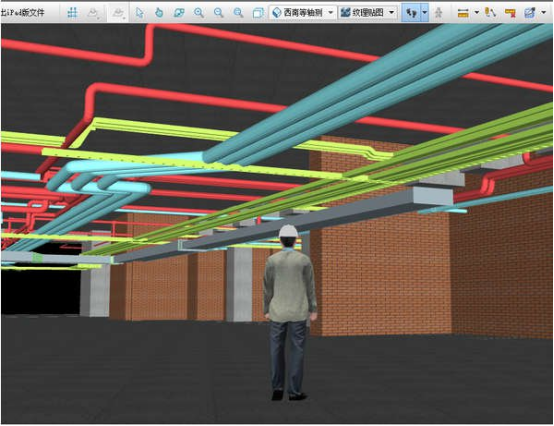
Task: Expand the measure tool dropdown arrow
Action: coord(477,13)
